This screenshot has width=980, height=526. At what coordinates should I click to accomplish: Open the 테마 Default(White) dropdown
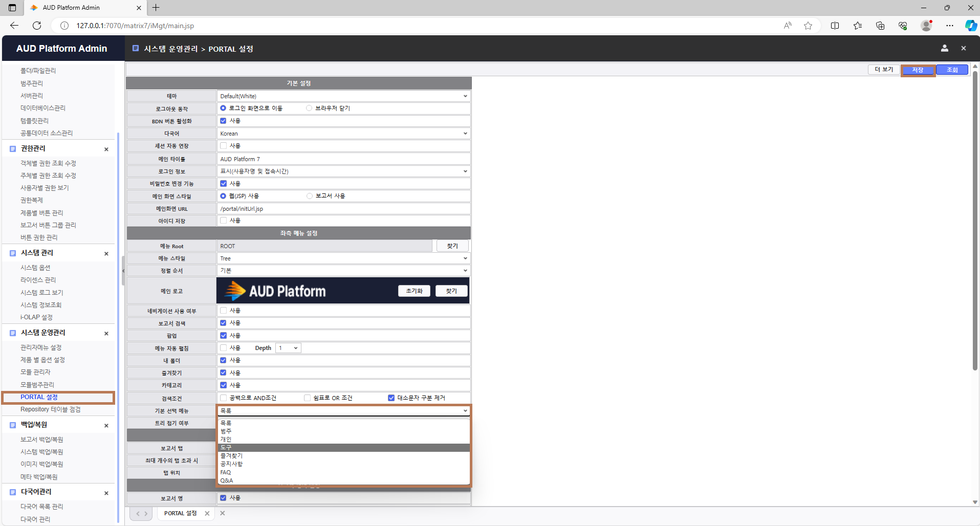(x=343, y=96)
